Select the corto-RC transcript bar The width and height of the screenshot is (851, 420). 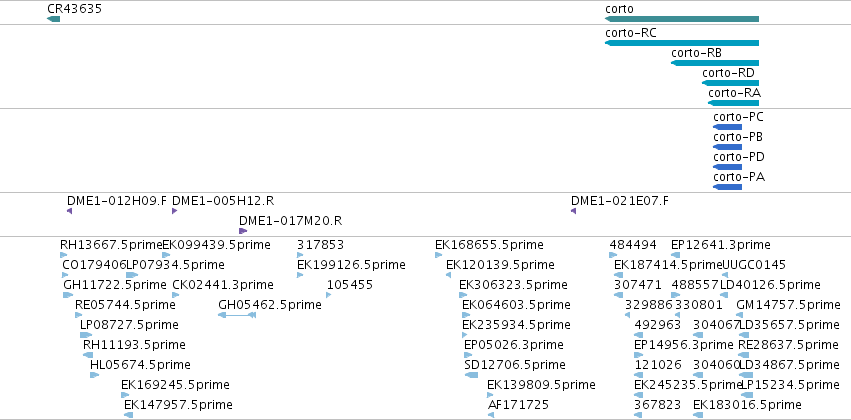click(682, 43)
